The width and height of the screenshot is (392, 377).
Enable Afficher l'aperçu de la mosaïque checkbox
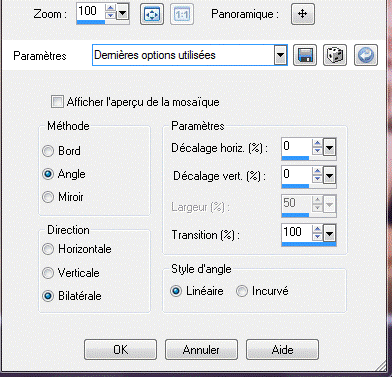click(57, 102)
